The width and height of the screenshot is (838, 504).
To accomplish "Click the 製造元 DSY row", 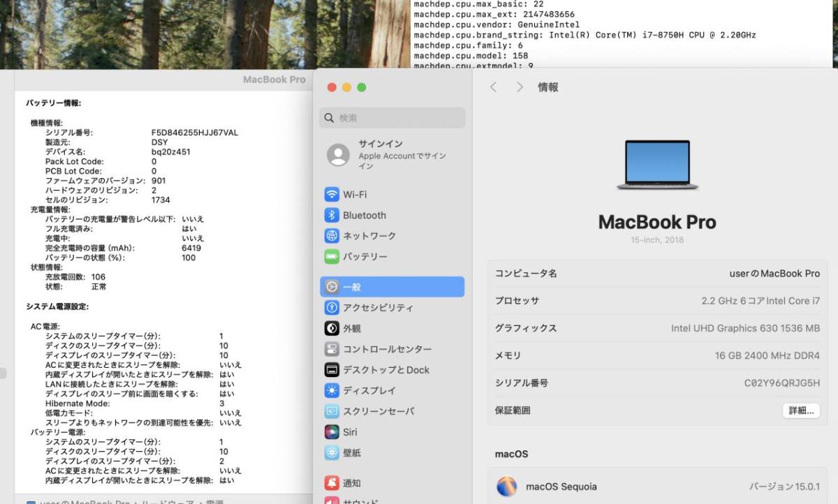I will click(x=107, y=142).
